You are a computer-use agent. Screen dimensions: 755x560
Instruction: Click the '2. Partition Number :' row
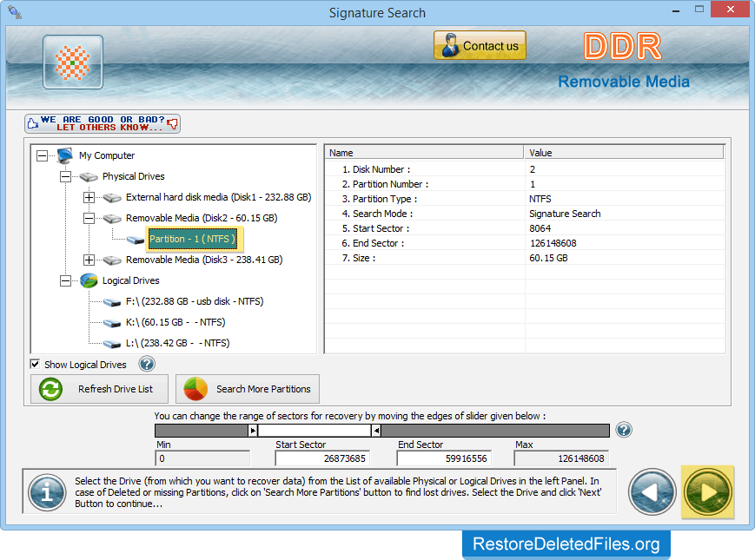(x=525, y=184)
